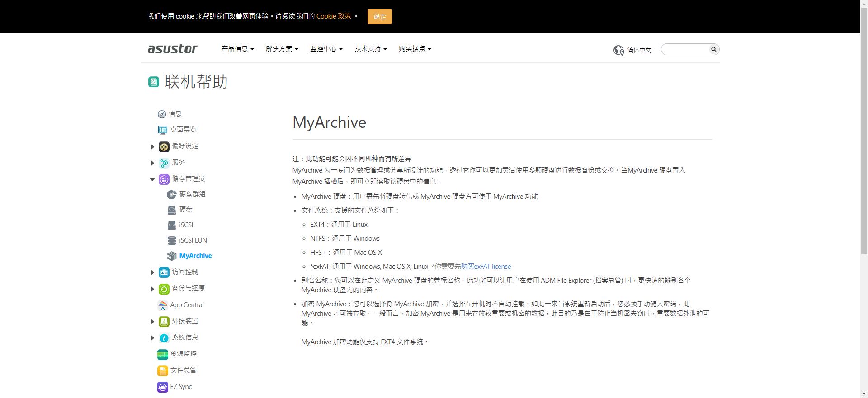The width and height of the screenshot is (868, 398).
Task: Click into the search input field
Action: (x=686, y=49)
